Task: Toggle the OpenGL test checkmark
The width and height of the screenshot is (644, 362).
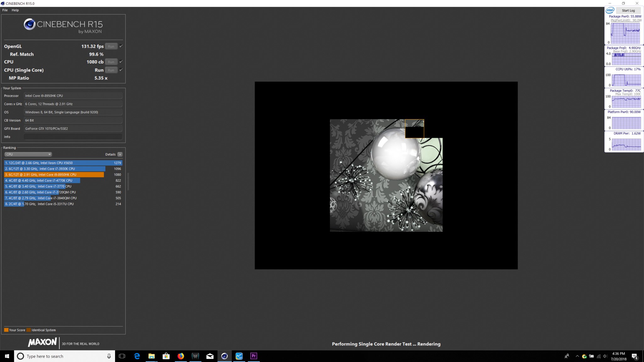Action: click(x=121, y=46)
